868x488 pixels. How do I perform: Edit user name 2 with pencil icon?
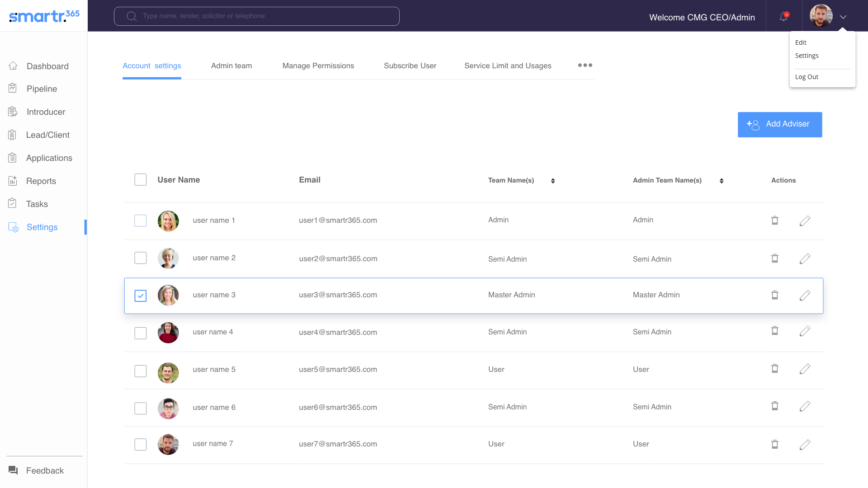pyautogui.click(x=805, y=258)
